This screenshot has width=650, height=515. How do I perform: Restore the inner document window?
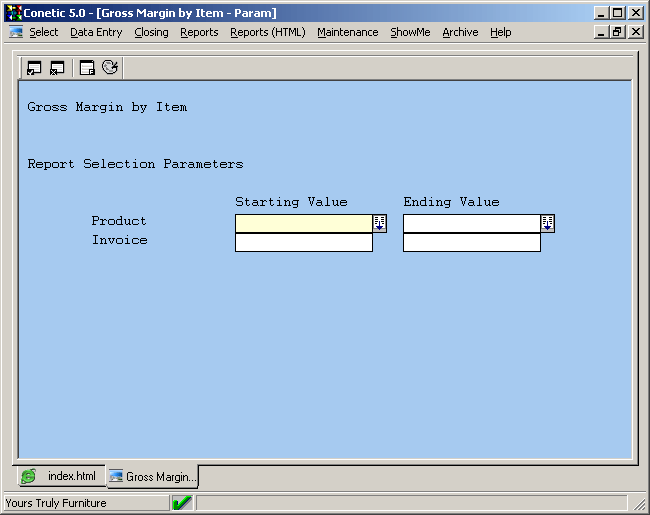(x=617, y=32)
